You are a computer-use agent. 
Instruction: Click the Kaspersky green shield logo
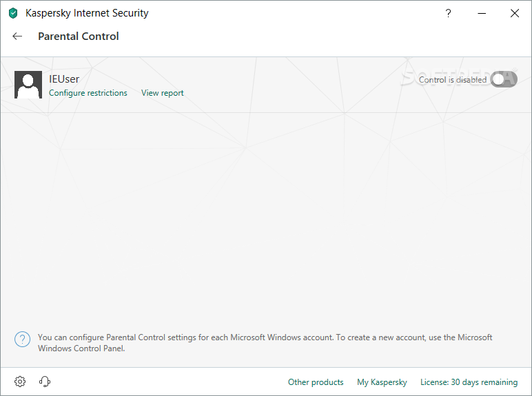(13, 13)
